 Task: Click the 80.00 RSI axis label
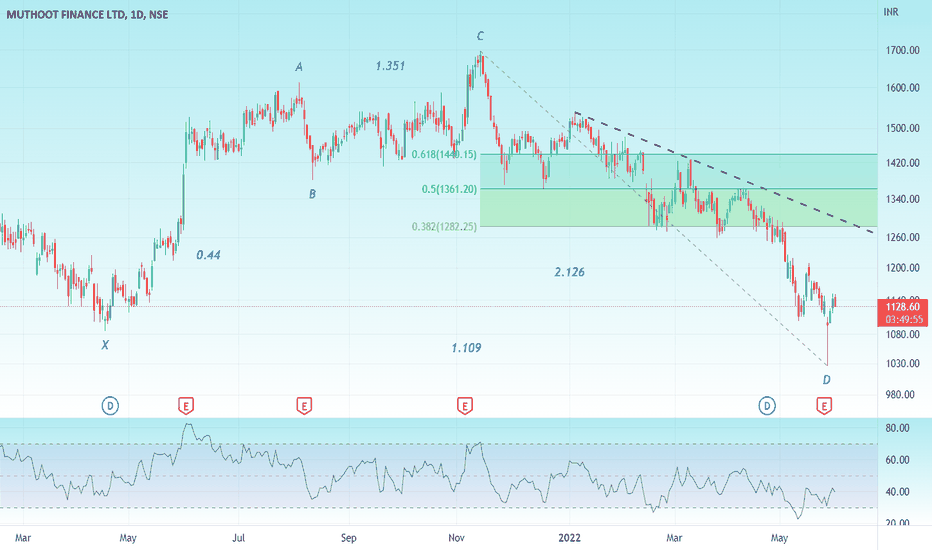(898, 428)
